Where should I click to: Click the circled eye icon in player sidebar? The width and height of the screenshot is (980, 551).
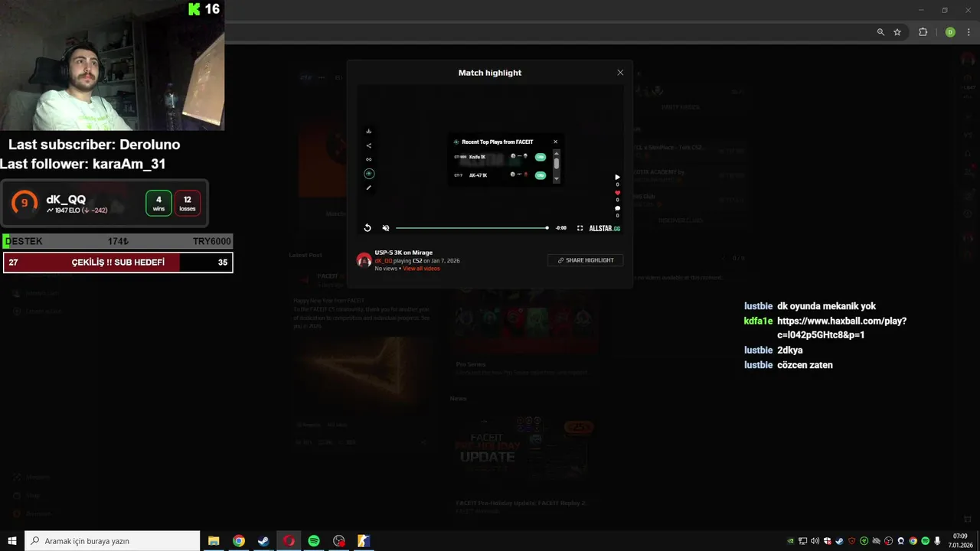point(368,174)
